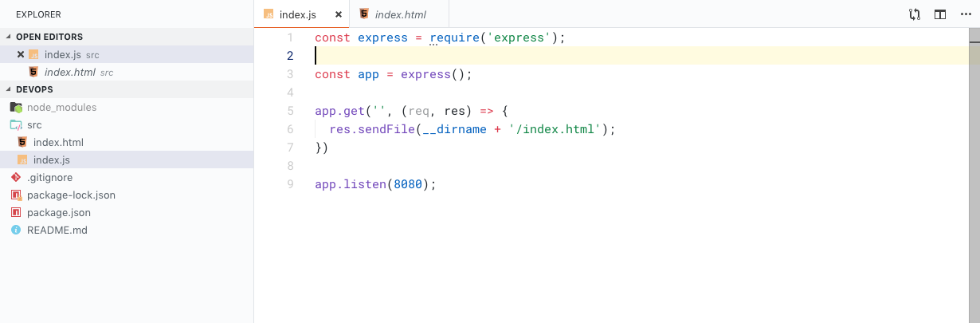This screenshot has height=323, width=980.
Task: Click the HTML5 icon on index.html tab
Action: point(364,14)
